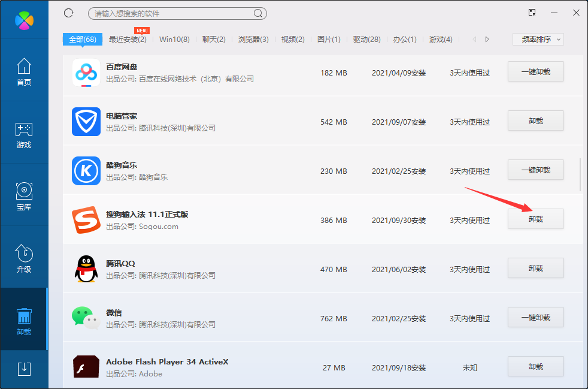This screenshot has height=389, width=588.
Task: Switch to Win10(8) tab
Action: click(174, 40)
